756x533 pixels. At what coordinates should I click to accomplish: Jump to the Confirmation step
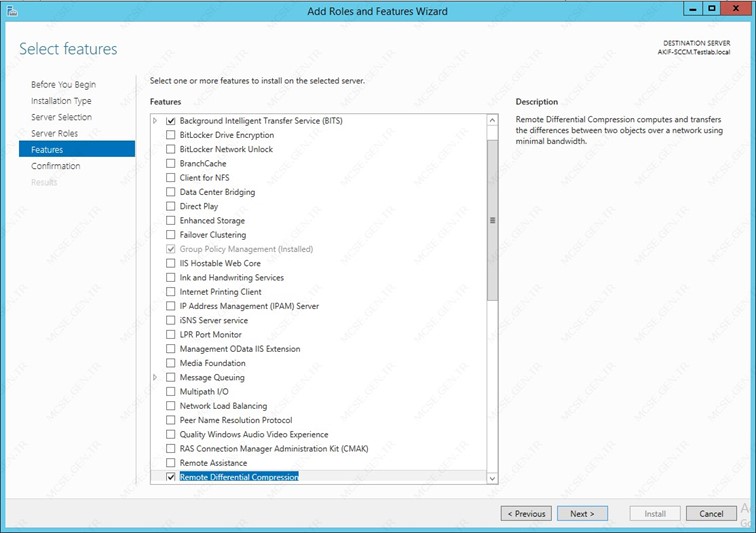(55, 166)
